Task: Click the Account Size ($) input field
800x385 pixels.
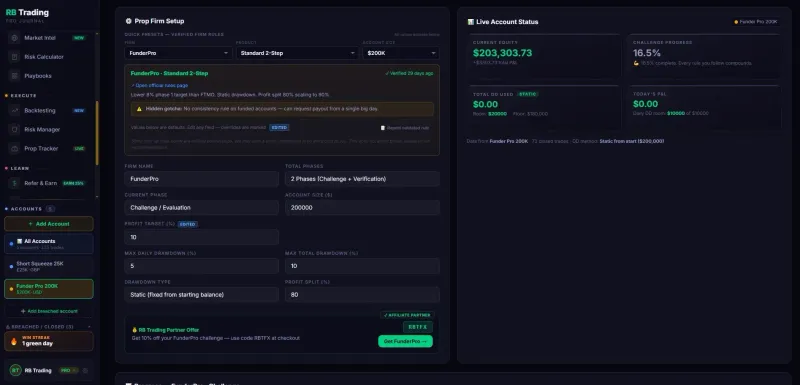Action: (362, 208)
